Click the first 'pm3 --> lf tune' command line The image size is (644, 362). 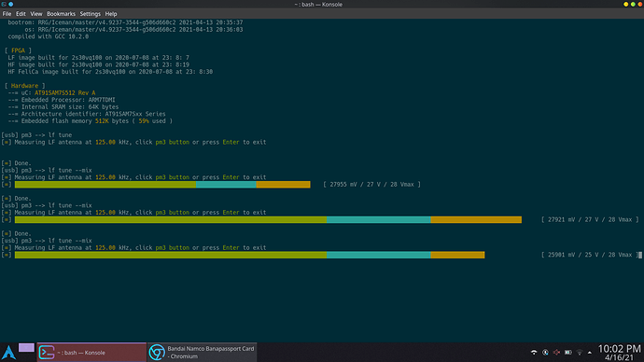[x=36, y=135]
